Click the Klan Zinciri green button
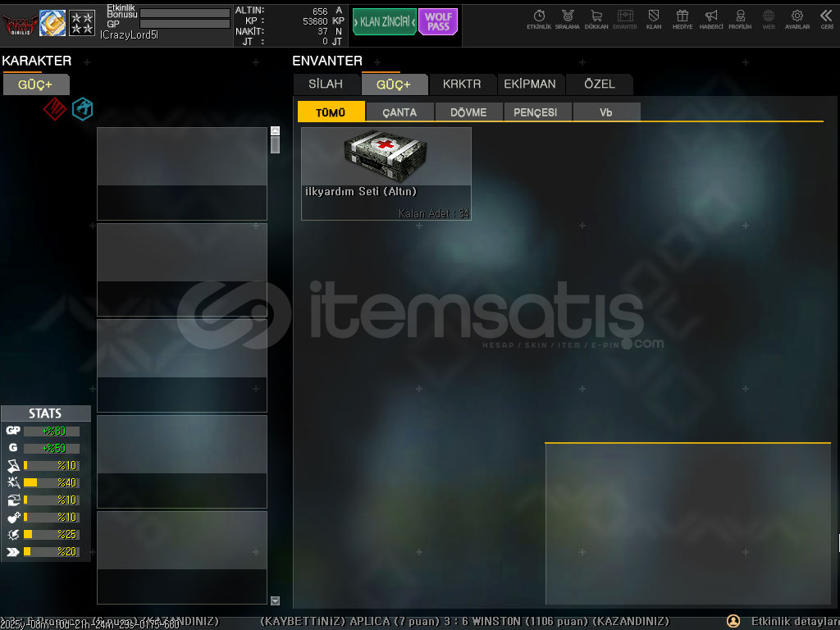Image resolution: width=840 pixels, height=630 pixels. (384, 21)
